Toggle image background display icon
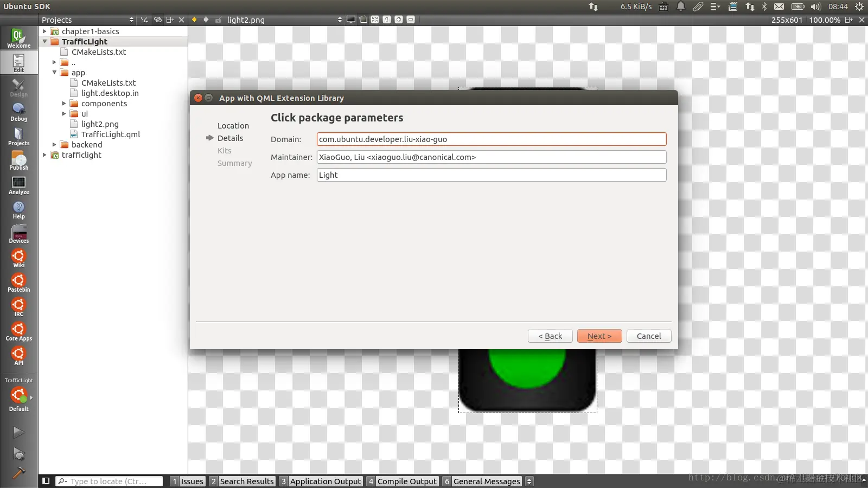Viewport: 868px width, 488px height. [351, 20]
